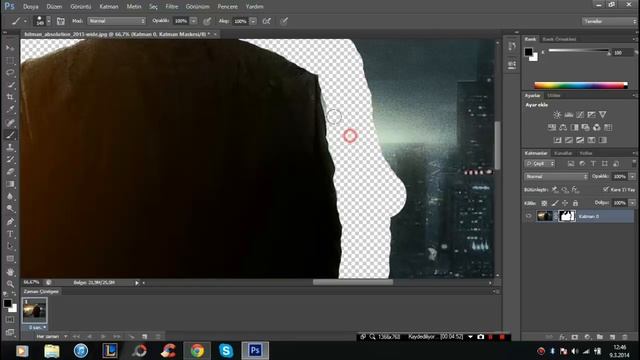The height and width of the screenshot is (360, 640).
Task: Open the Layers Opaklık dropdown arrow
Action: [632, 176]
